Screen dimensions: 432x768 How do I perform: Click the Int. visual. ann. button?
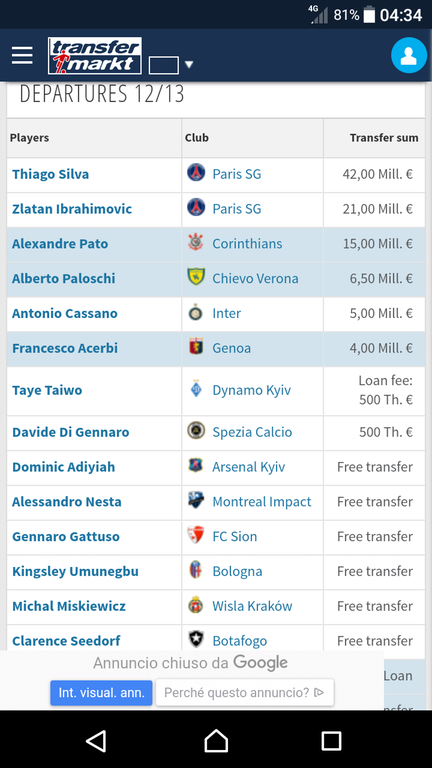pos(101,693)
